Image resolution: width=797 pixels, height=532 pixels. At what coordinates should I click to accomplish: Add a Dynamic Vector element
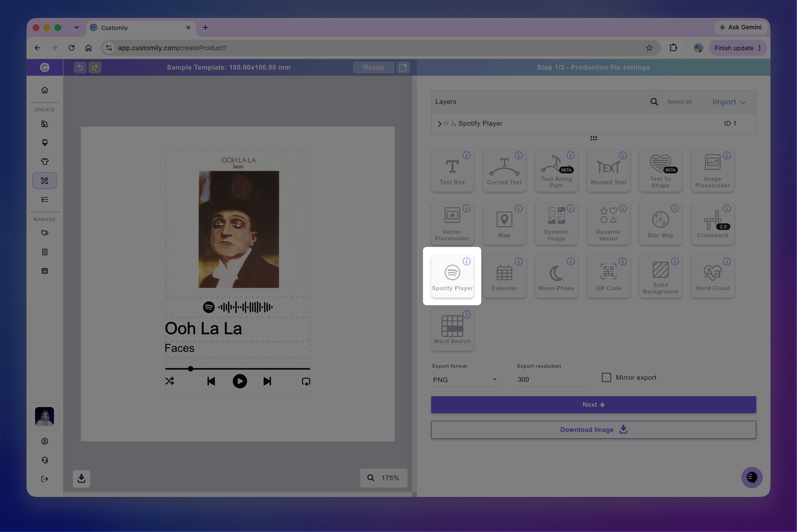click(608, 223)
